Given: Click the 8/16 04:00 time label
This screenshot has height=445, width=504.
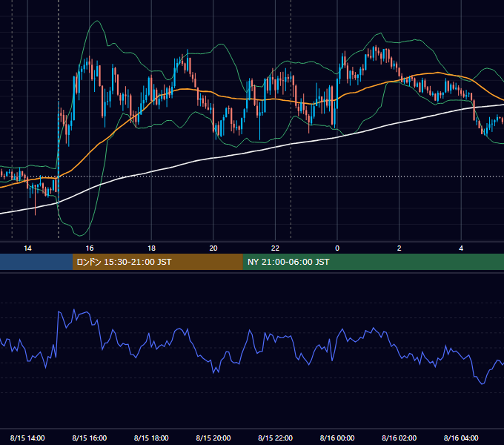Looking at the screenshot, I should click(461, 438).
